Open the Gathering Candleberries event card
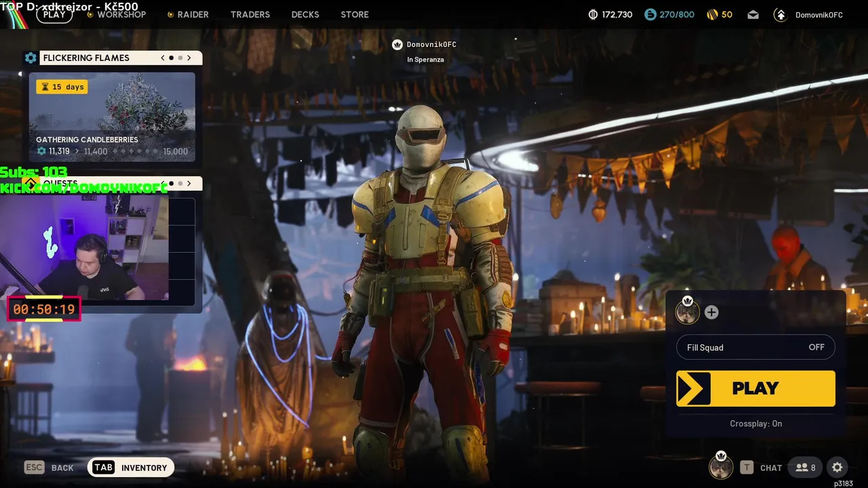Image resolution: width=868 pixels, height=488 pixels. coord(112,117)
